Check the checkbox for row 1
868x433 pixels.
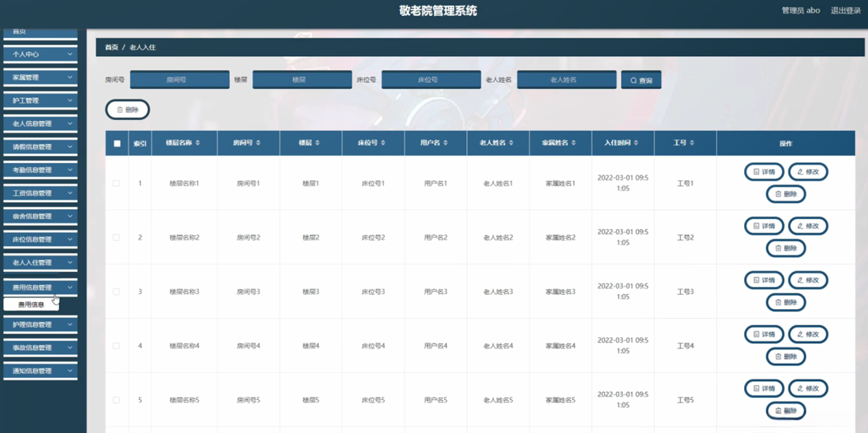116,184
